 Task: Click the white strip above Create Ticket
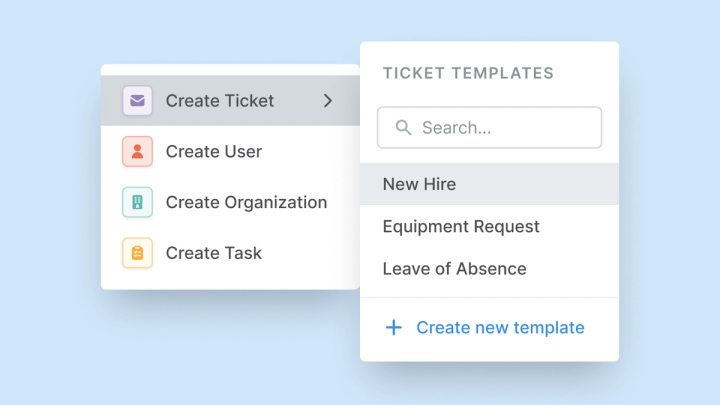(x=230, y=70)
